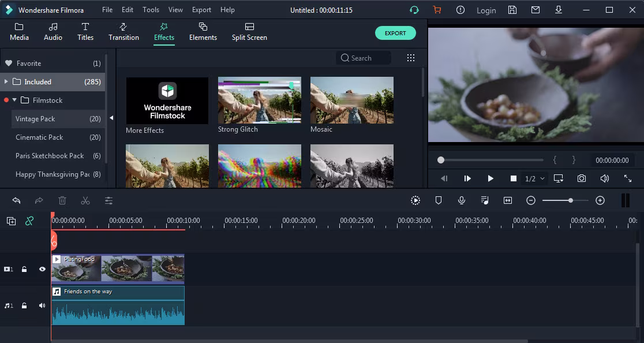Image resolution: width=644 pixels, height=343 pixels.
Task: Open the 1/2 preview quality dropdown
Action: pyautogui.click(x=535, y=178)
